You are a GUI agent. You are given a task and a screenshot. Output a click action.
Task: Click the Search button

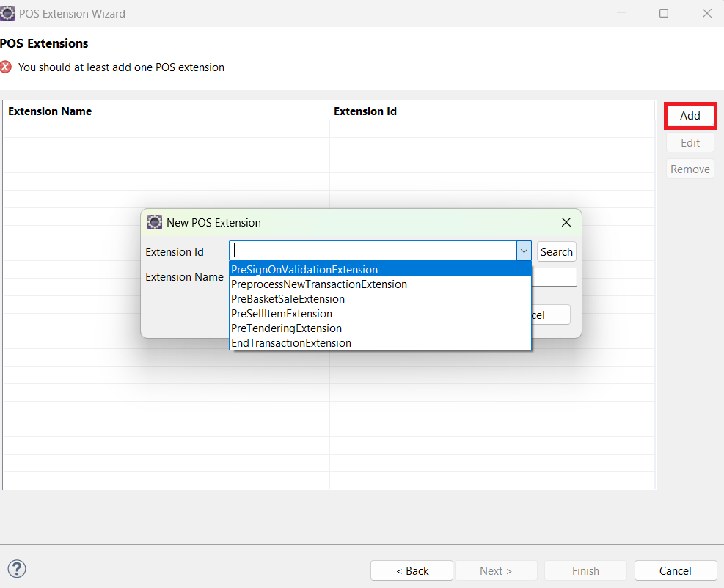point(556,251)
